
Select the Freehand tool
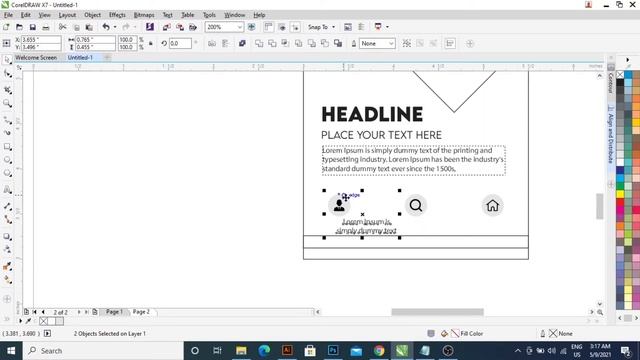(x=7, y=120)
